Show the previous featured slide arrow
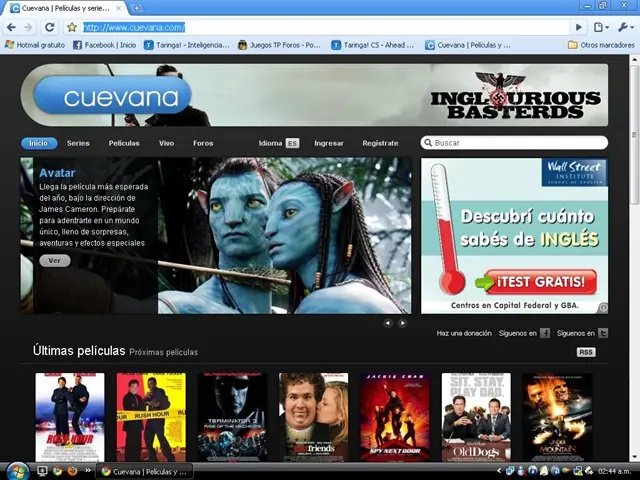The width and height of the screenshot is (640, 480). (388, 323)
